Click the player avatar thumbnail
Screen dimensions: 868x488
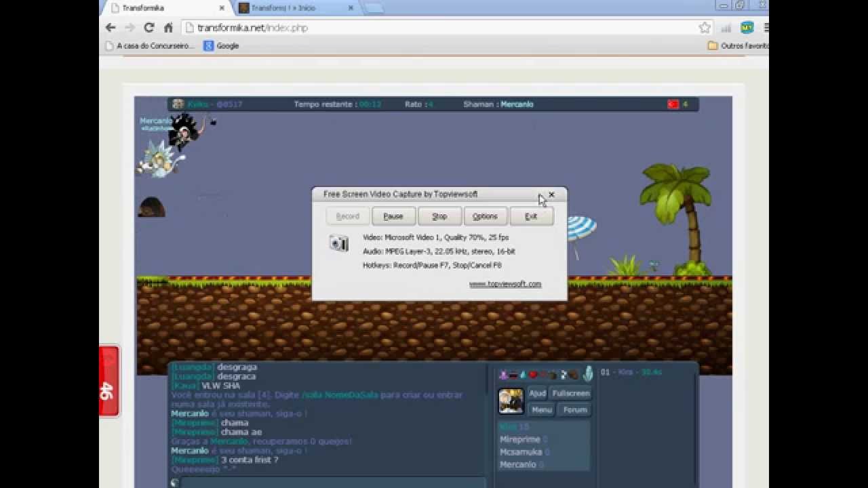coord(511,401)
